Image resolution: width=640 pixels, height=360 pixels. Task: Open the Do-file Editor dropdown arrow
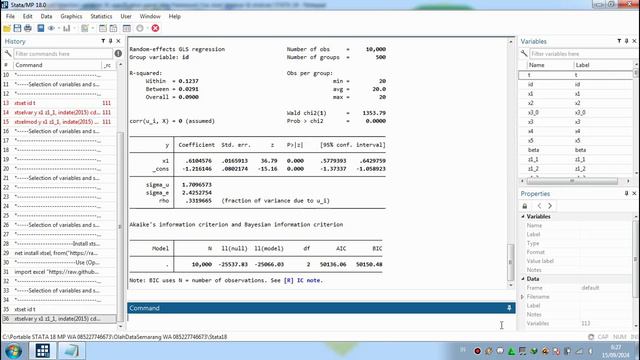point(93,28)
